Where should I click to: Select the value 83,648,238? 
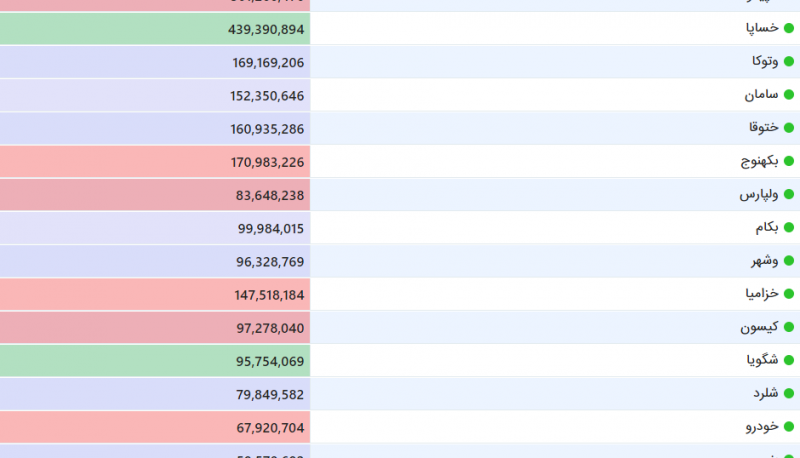[270, 195]
